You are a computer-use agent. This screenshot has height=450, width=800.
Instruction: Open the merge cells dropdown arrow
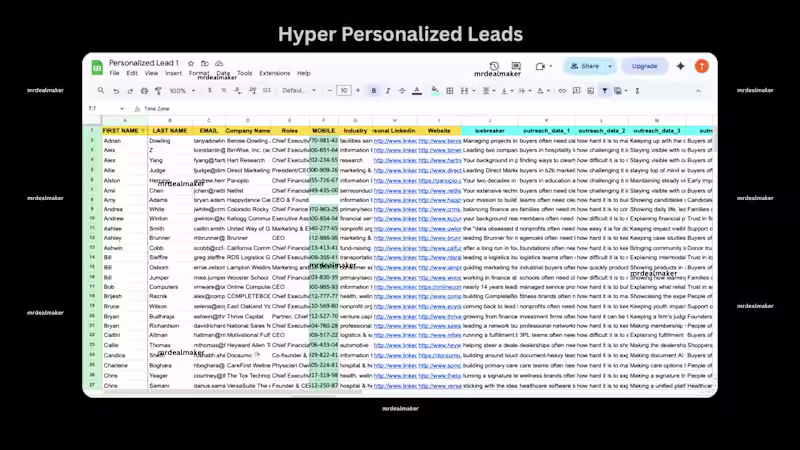[x=473, y=91]
